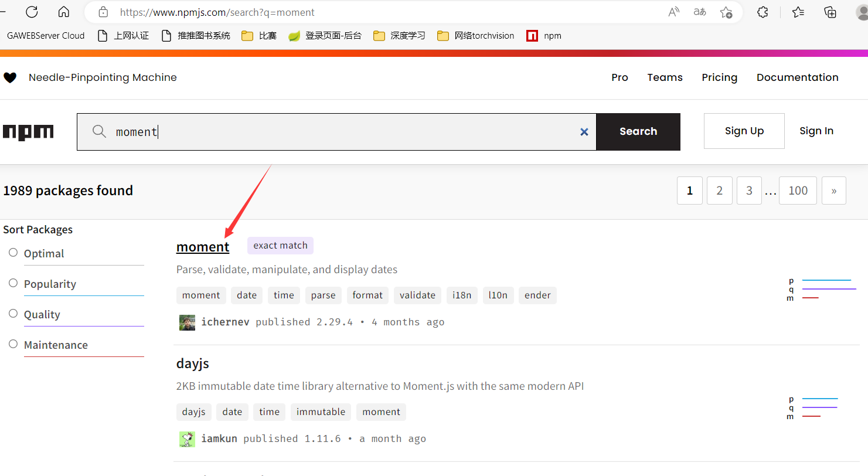Viewport: 868px width, 476px height.
Task: Click the exact match badge
Action: [x=280, y=246]
